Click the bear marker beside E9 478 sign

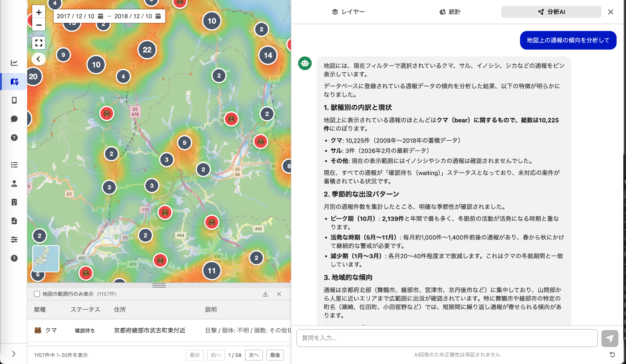coord(107,114)
